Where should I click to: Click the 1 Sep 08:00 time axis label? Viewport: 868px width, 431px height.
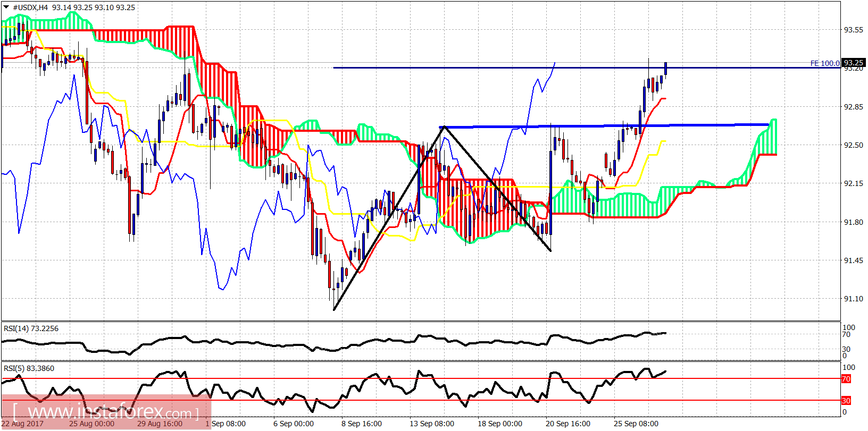[226, 424]
